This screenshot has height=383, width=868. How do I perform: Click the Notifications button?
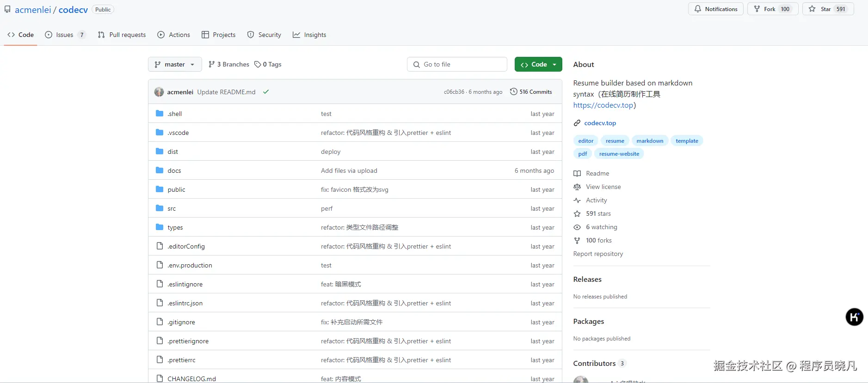[x=716, y=9]
